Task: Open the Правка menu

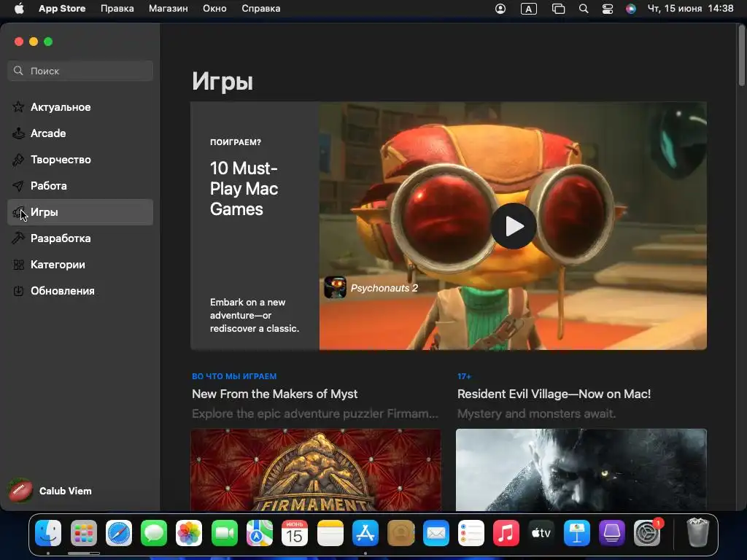Action: [x=117, y=9]
